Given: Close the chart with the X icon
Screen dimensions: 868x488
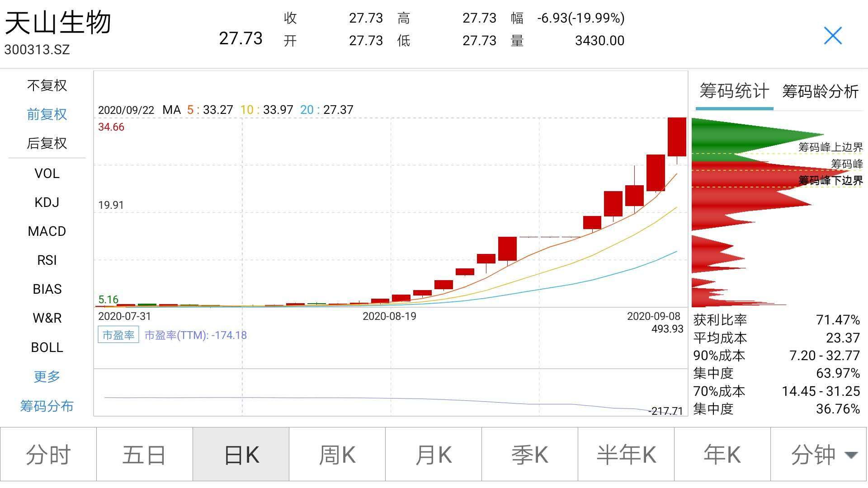Looking at the screenshot, I should (832, 36).
